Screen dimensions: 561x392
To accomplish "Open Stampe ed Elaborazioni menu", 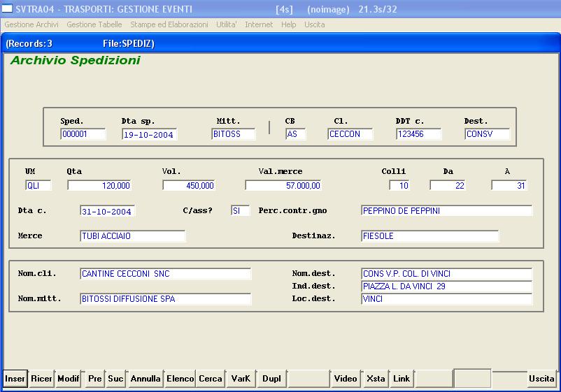I will tap(169, 24).
